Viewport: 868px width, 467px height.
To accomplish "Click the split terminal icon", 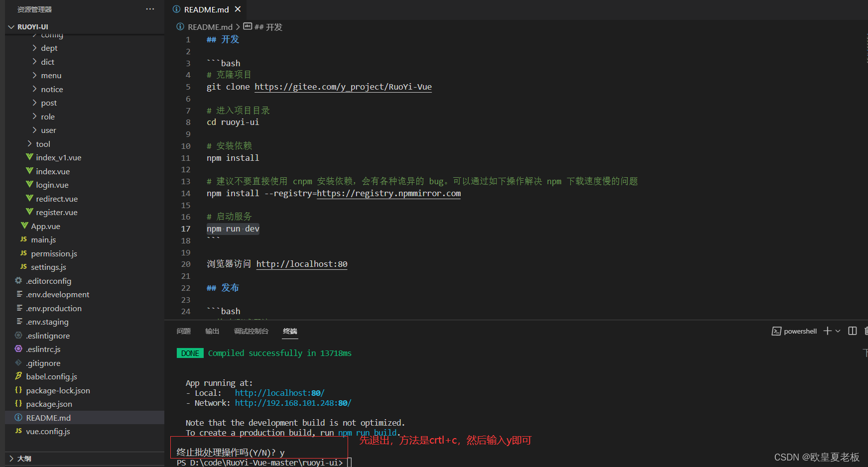I will pos(853,331).
